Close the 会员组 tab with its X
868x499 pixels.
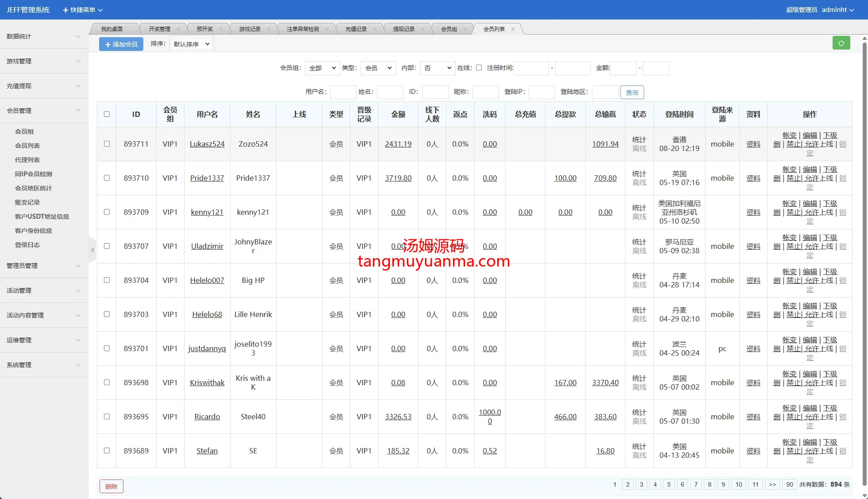pos(465,29)
